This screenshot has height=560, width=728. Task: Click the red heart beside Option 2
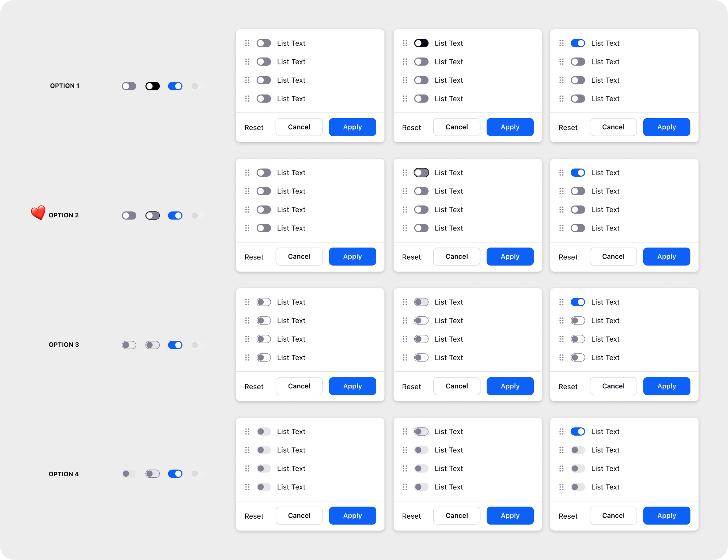point(38,213)
